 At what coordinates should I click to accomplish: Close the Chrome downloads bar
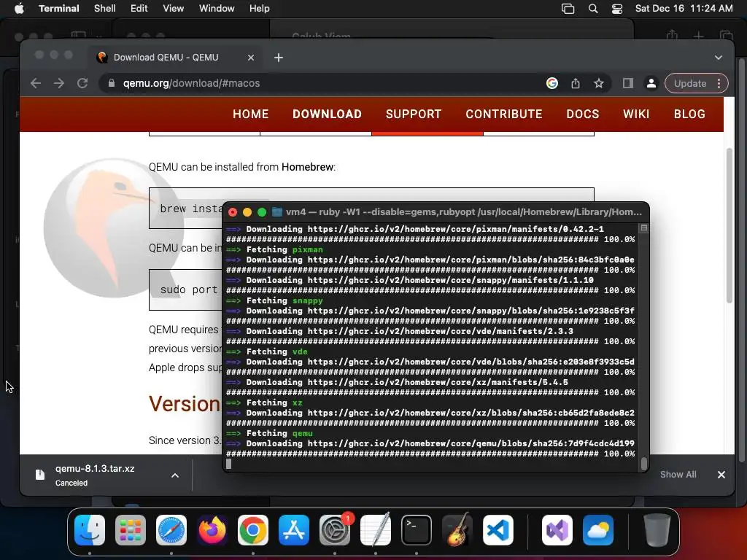(721, 475)
